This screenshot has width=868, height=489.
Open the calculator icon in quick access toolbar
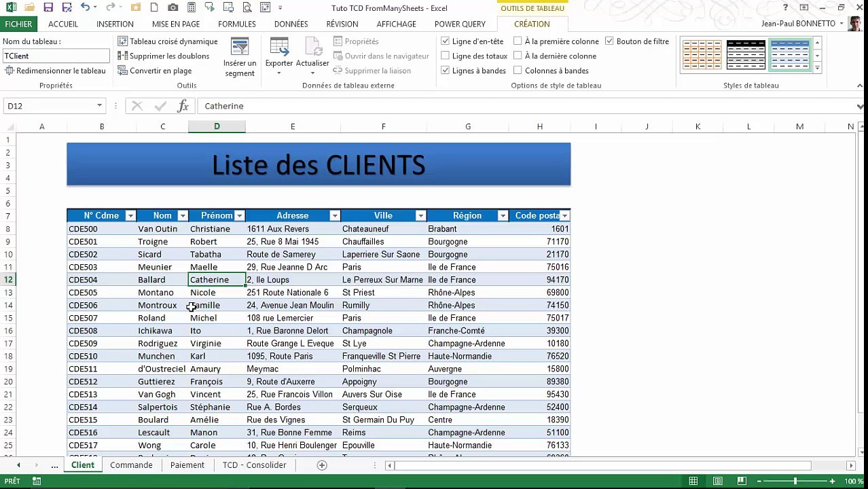[x=192, y=8]
